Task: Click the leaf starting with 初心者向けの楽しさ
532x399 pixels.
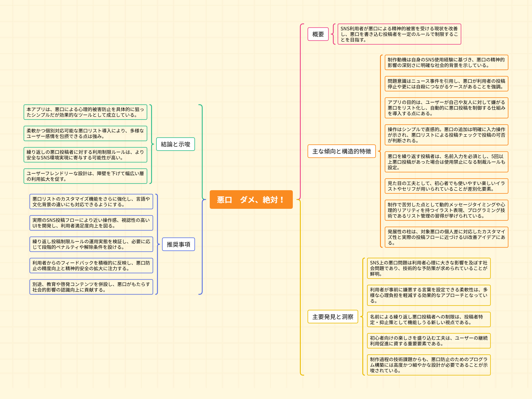Action: [429, 341]
